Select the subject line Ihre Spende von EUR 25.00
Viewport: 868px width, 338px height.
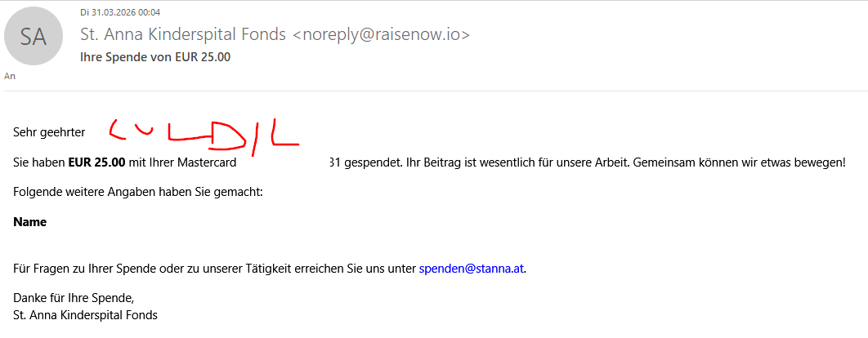click(154, 57)
